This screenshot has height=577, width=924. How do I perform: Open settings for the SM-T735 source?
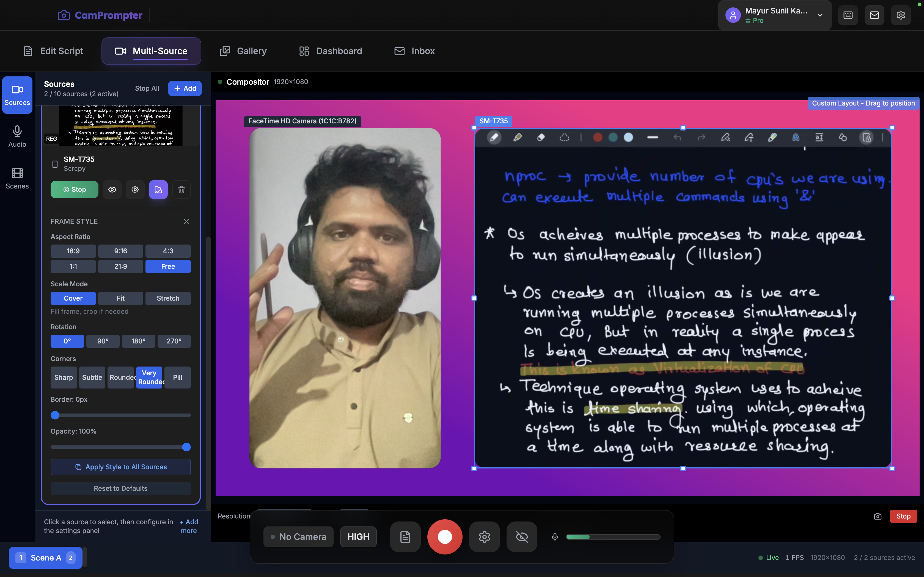point(135,189)
